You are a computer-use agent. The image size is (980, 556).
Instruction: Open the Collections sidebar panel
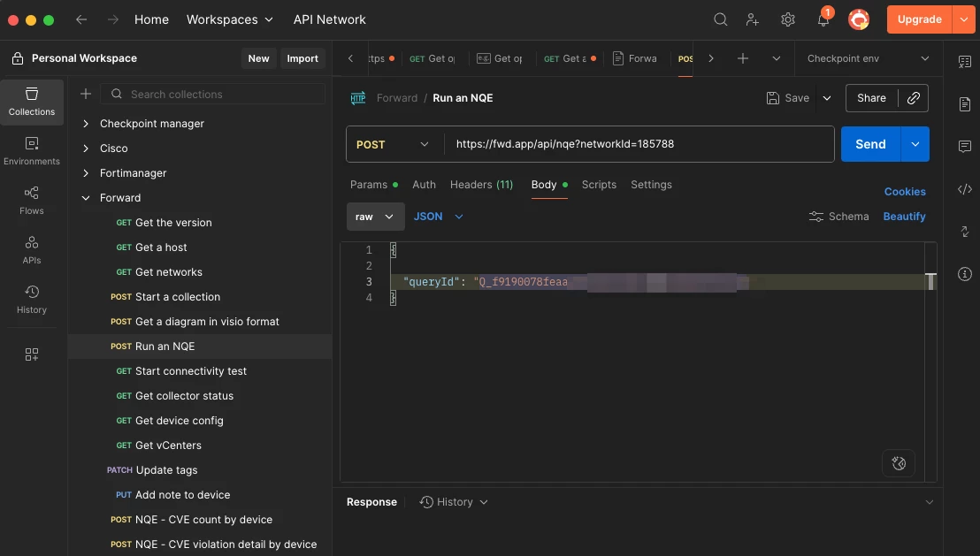[x=31, y=102]
